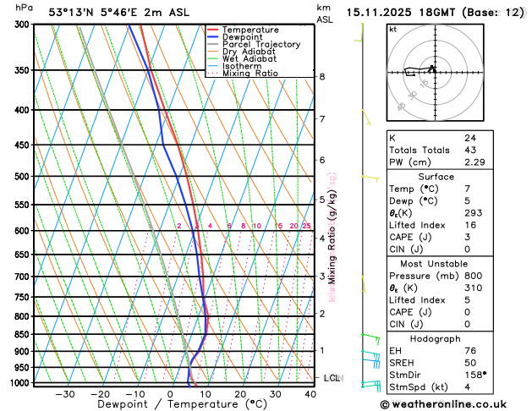Click the PW (cm) value 2.29

[474, 162]
